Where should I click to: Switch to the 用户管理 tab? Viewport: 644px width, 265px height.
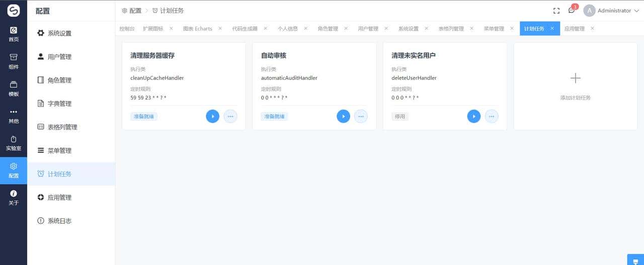[368, 29]
